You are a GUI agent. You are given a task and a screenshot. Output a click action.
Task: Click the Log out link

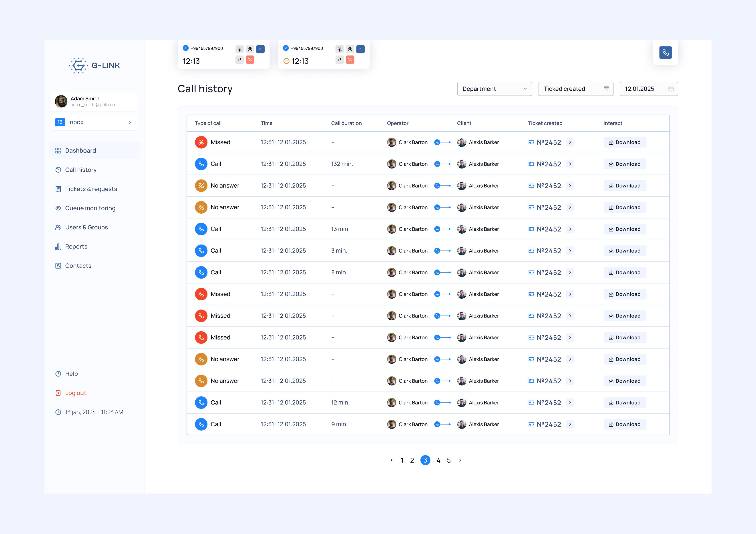coord(75,393)
